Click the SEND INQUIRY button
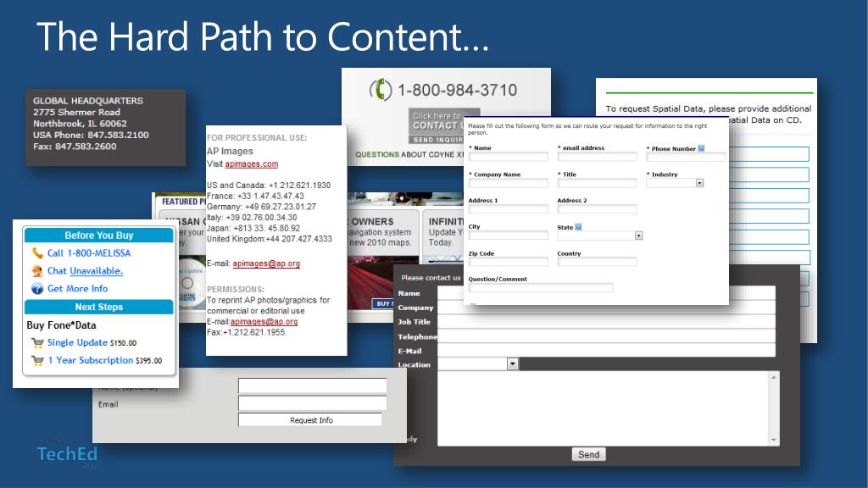Image resolution: width=868 pixels, height=488 pixels. click(437, 140)
